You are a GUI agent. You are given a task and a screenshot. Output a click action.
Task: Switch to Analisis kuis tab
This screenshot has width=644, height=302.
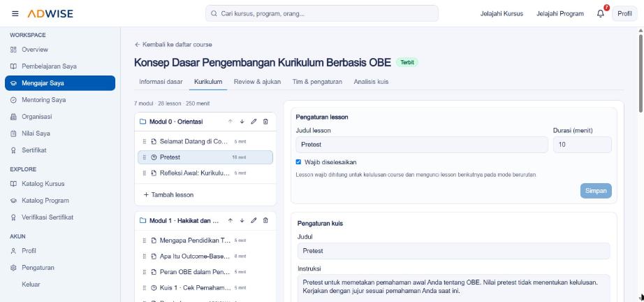click(371, 82)
